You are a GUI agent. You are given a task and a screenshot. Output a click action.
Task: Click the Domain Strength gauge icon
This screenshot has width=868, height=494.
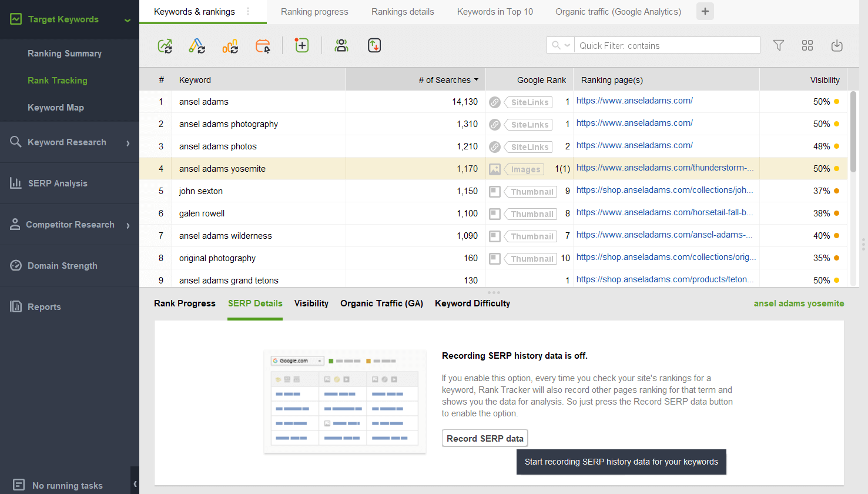coord(16,265)
